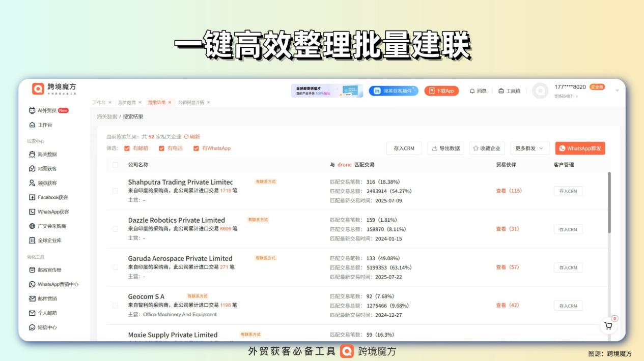Disable the 有电话 filter

coord(162,148)
